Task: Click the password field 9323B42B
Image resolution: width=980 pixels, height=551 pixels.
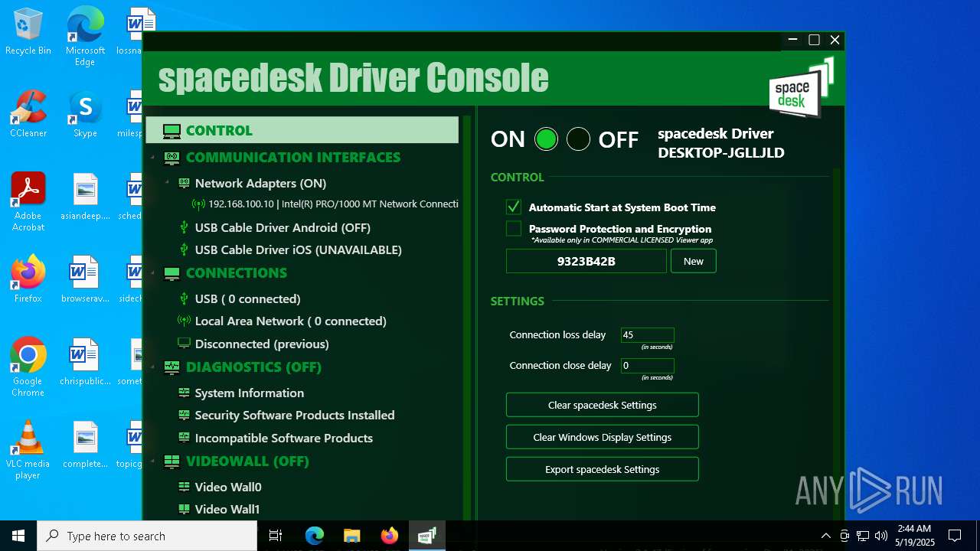Action: tap(586, 261)
